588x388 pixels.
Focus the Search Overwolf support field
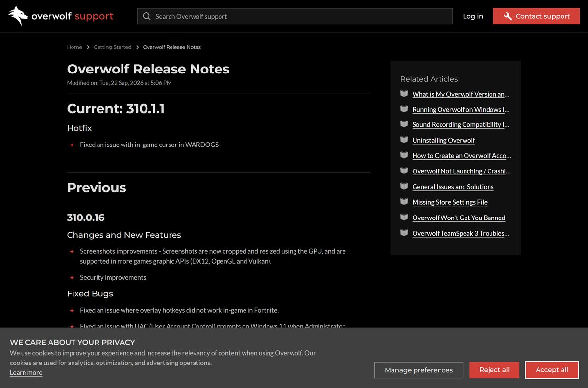tap(295, 16)
